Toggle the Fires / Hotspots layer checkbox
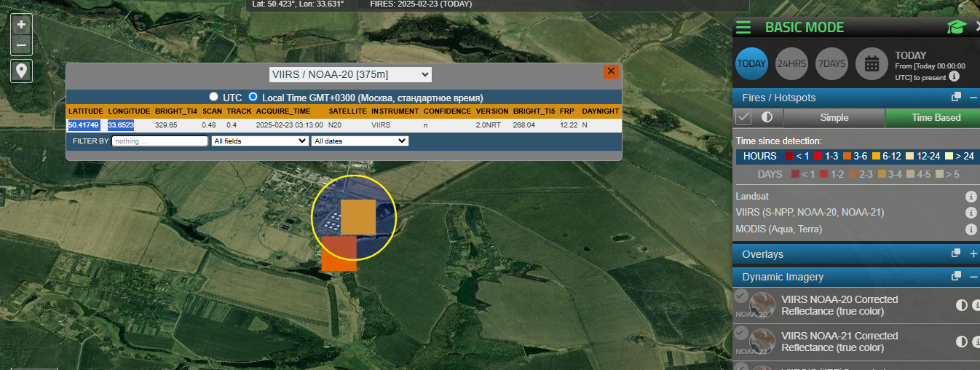This screenshot has height=370, width=980. (743, 117)
